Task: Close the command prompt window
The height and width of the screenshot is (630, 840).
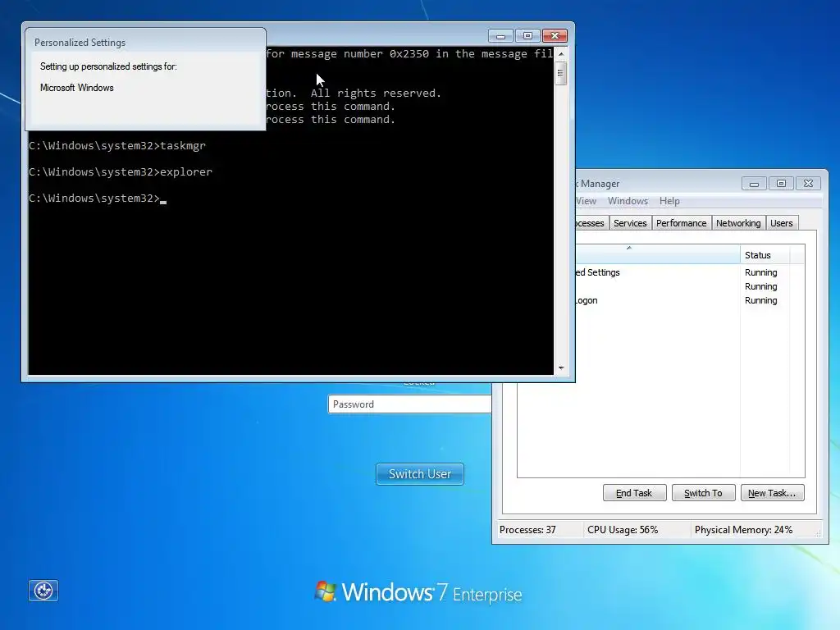Action: coord(555,36)
